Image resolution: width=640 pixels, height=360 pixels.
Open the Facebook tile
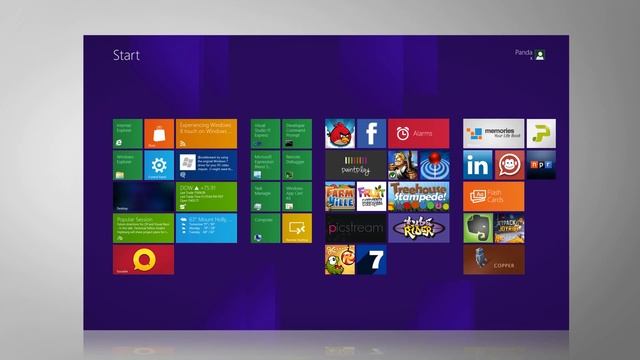coord(371,133)
